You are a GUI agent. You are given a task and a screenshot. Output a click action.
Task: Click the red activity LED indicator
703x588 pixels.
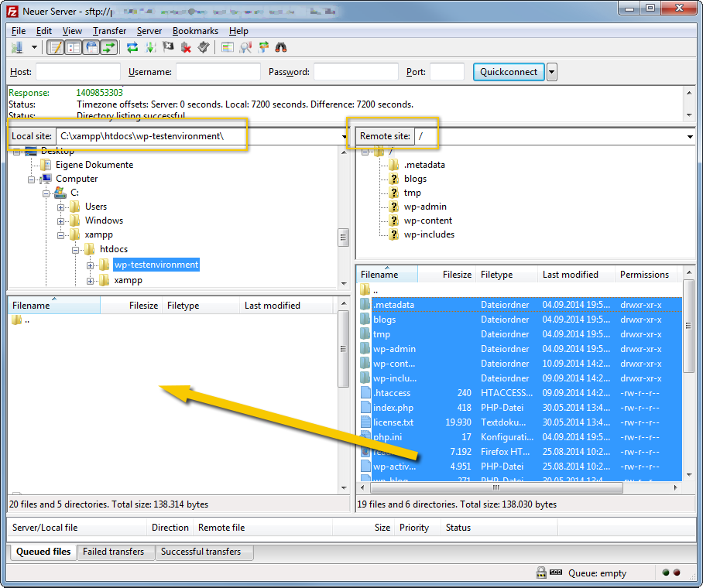(x=677, y=573)
